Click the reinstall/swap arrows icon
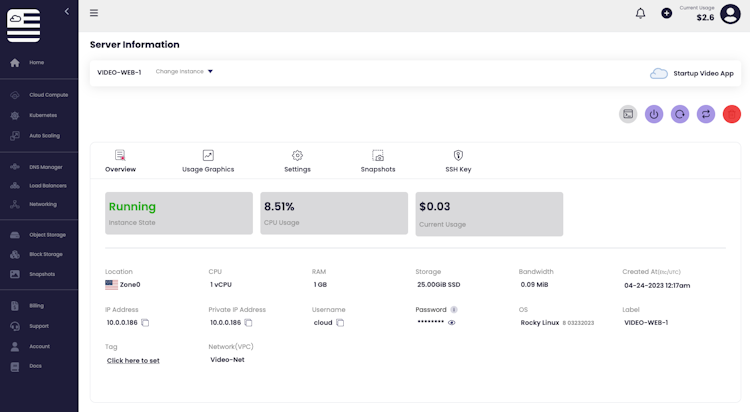The width and height of the screenshot is (750, 412). coord(706,114)
